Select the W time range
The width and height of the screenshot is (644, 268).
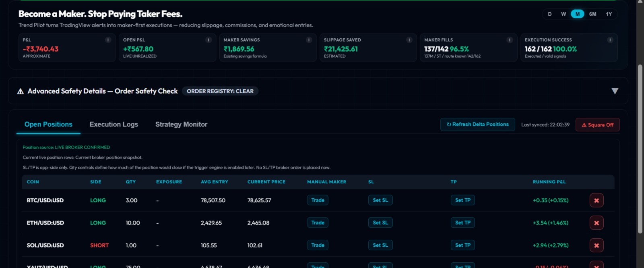(x=563, y=14)
